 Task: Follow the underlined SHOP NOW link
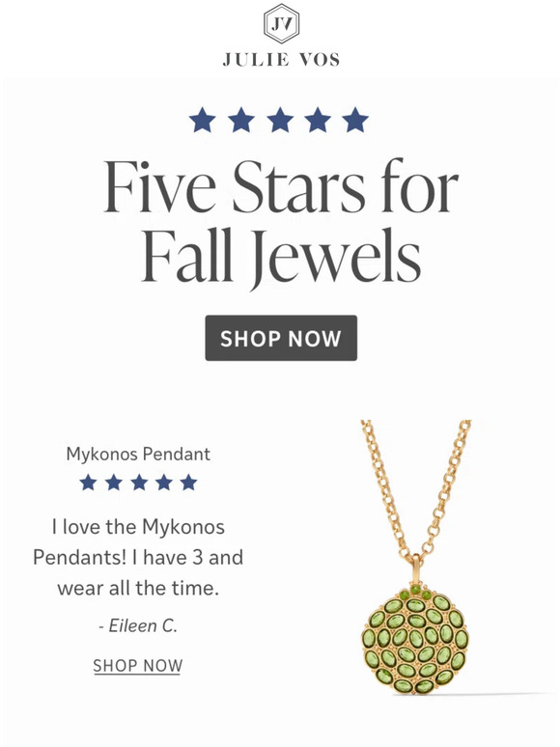coord(138,666)
